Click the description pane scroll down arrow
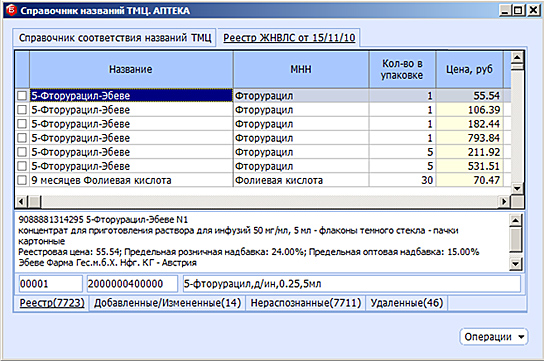 click(516, 264)
